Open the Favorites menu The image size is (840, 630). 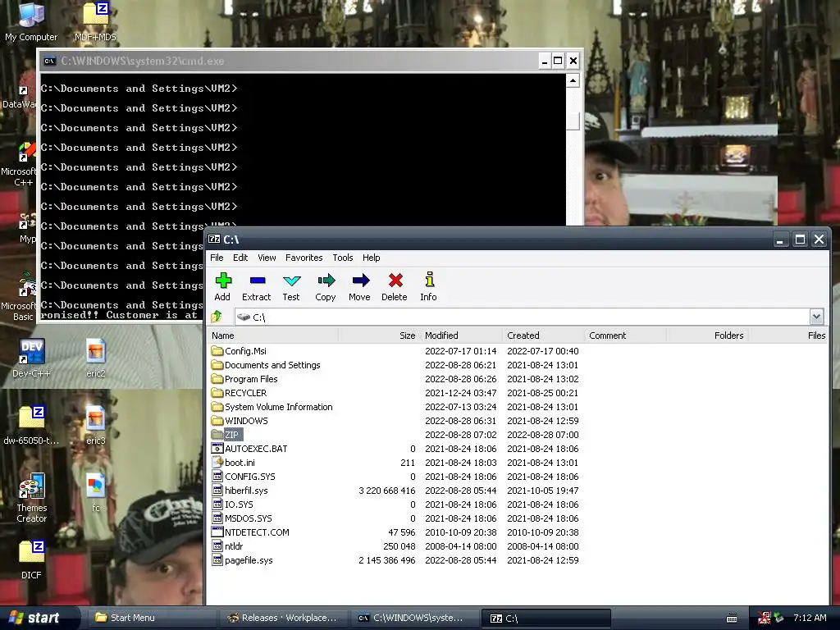point(304,258)
